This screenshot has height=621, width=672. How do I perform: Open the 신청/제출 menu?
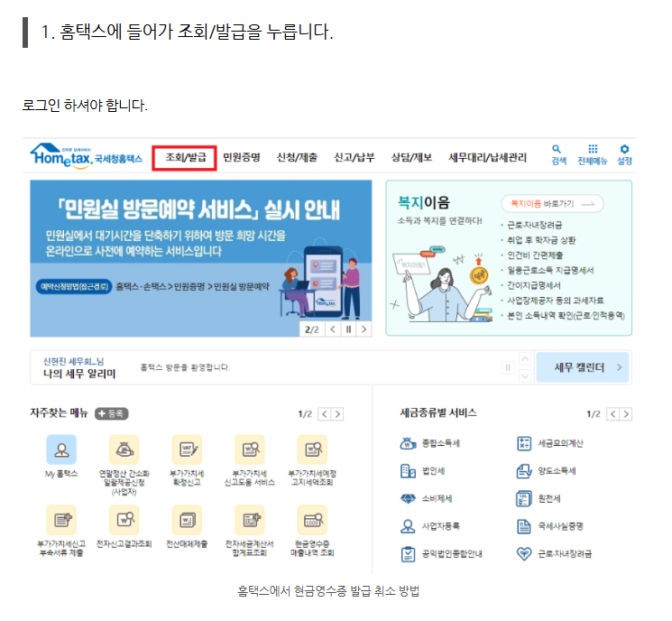pyautogui.click(x=297, y=157)
